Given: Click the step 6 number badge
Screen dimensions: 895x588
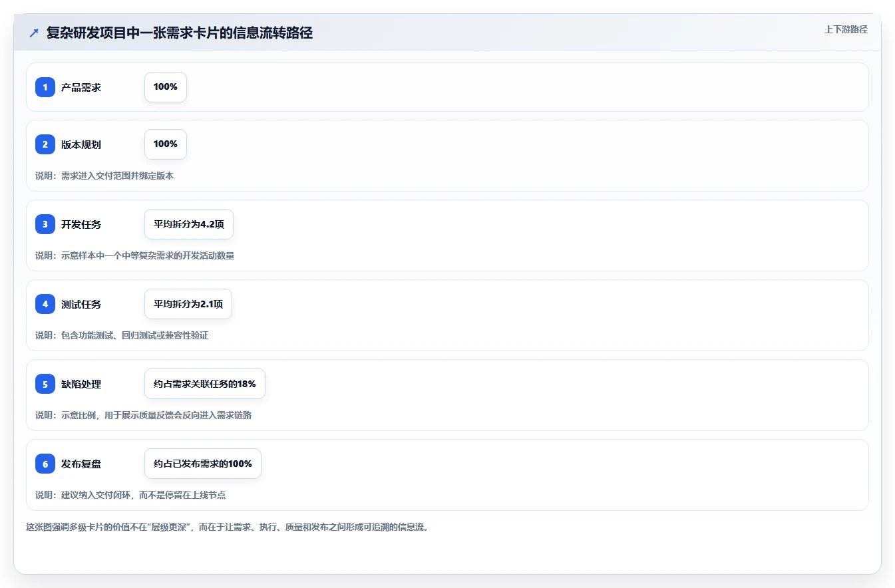Looking at the screenshot, I should (45, 464).
